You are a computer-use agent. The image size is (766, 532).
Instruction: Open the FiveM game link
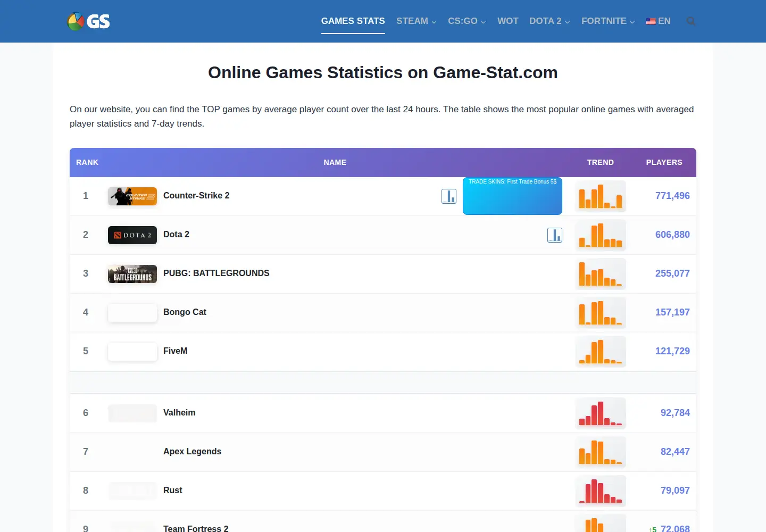tap(176, 351)
